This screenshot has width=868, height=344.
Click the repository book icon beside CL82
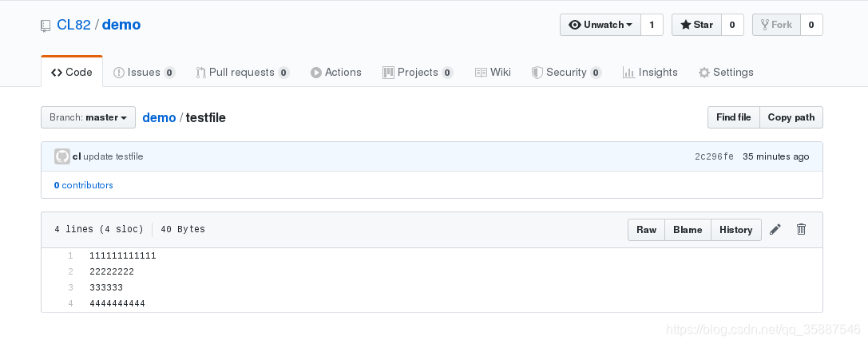pos(46,26)
